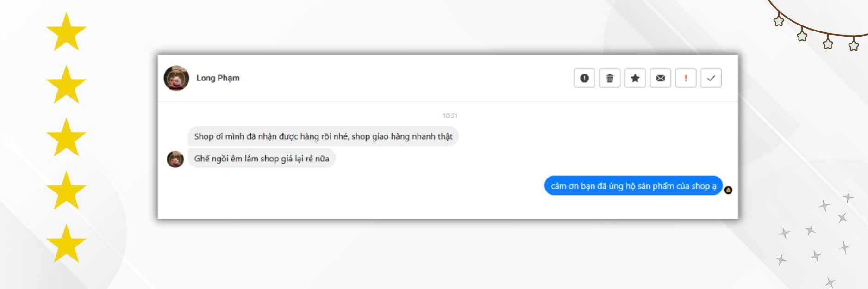Mark conversation done with the checkmark icon
Screen dimensions: 868x289
click(711, 78)
